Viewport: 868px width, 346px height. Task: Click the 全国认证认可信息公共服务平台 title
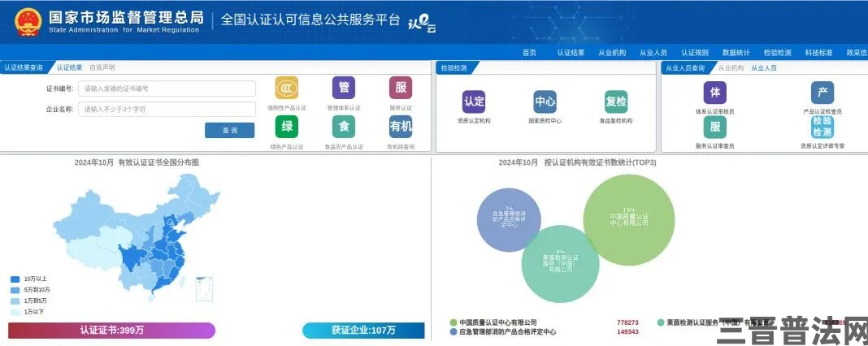tap(310, 20)
